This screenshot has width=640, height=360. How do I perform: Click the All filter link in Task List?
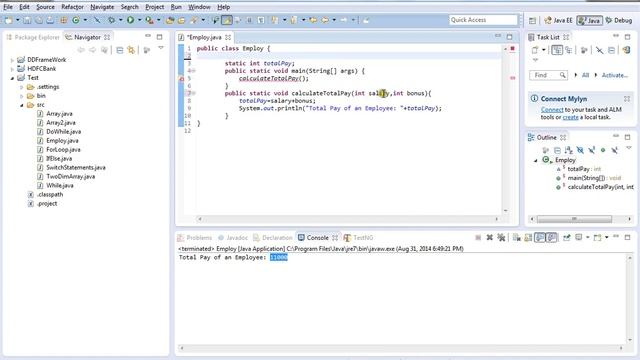[x=585, y=75]
